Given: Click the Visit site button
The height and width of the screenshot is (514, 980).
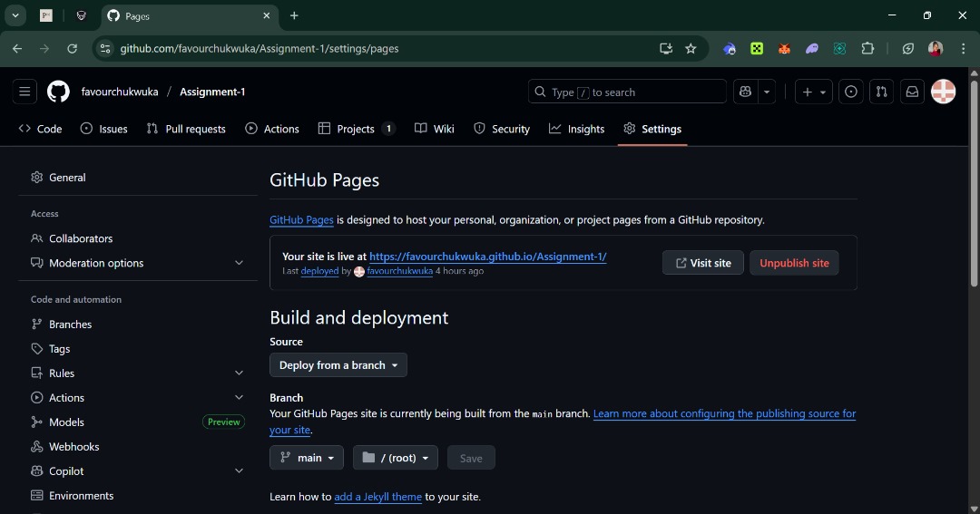Looking at the screenshot, I should click(703, 263).
